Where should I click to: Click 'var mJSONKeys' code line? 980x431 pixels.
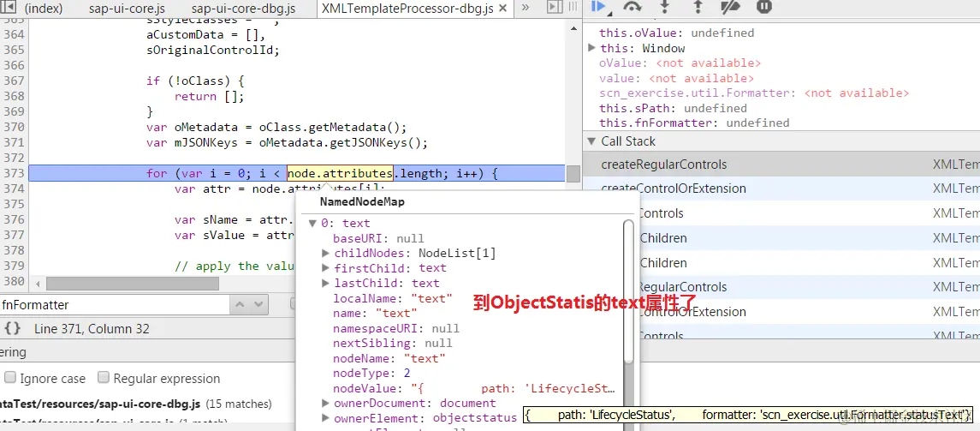click(288, 142)
